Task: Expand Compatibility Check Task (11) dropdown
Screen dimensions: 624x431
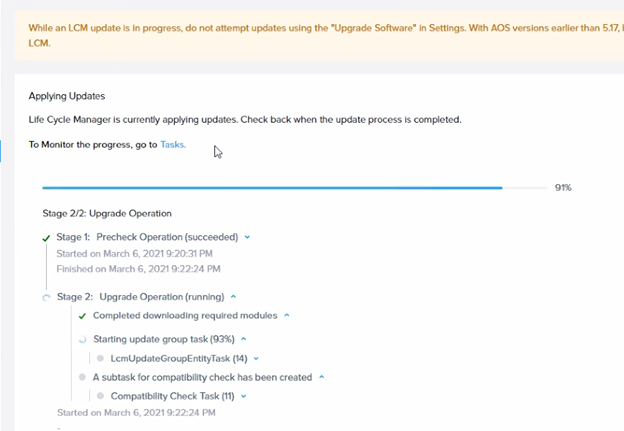Action: click(244, 396)
